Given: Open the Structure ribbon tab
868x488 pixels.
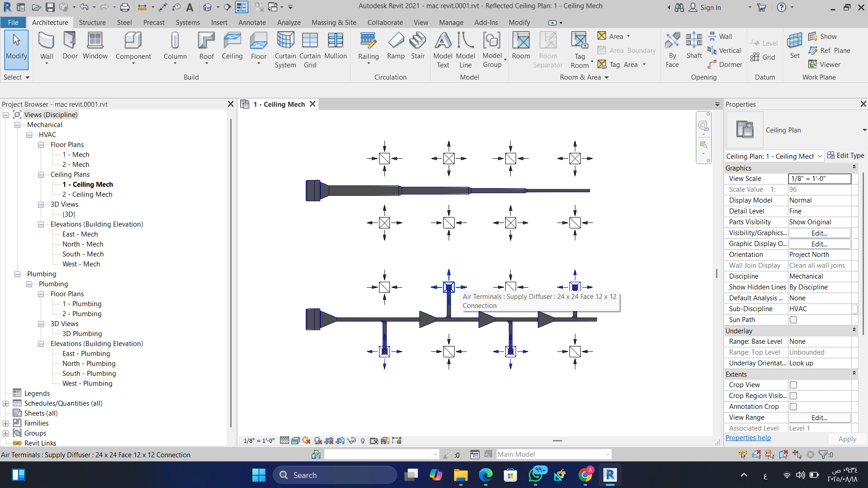Looking at the screenshot, I should tap(92, 23).
